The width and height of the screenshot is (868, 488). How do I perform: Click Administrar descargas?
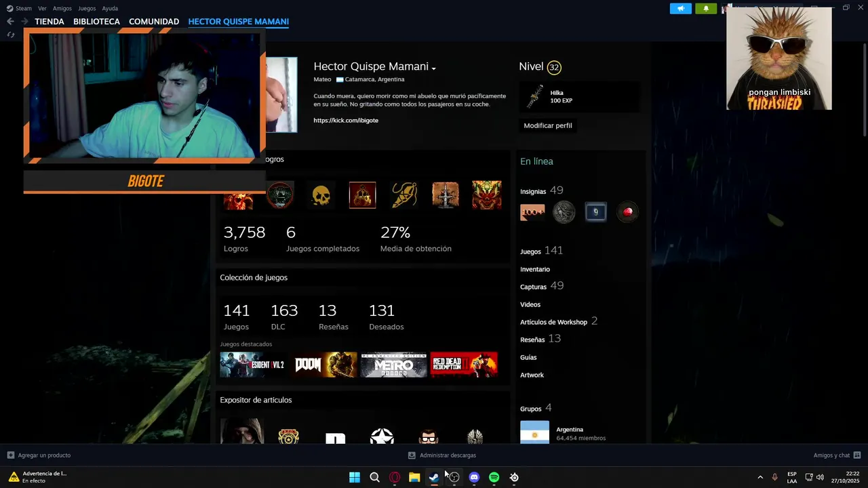[x=448, y=455]
